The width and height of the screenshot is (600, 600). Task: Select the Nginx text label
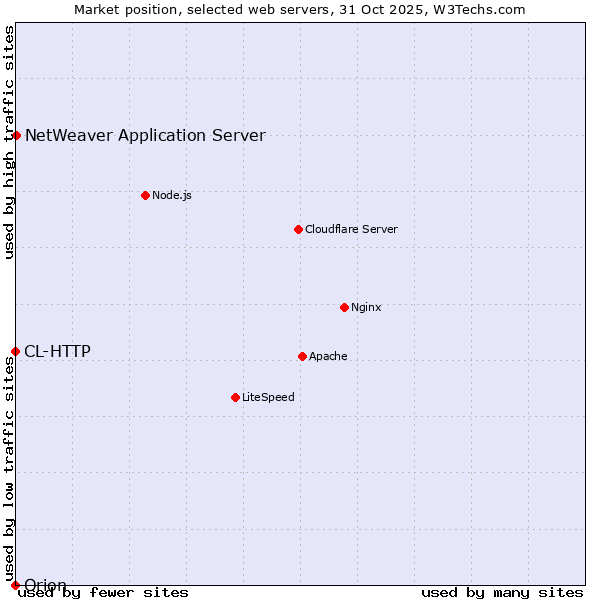[366, 307]
